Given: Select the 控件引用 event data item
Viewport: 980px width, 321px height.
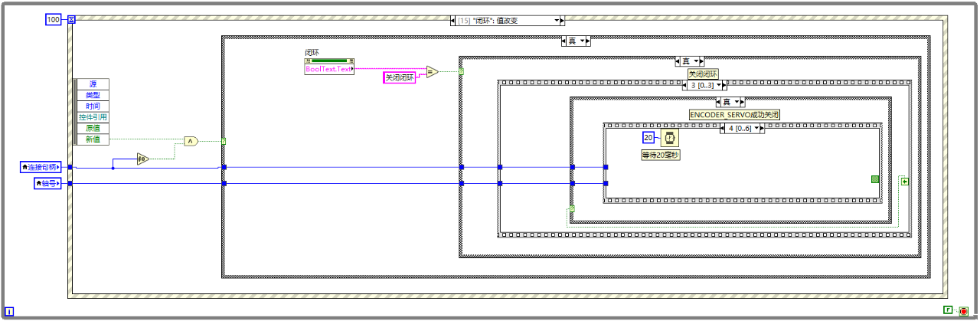Looking at the screenshot, I should [x=93, y=117].
